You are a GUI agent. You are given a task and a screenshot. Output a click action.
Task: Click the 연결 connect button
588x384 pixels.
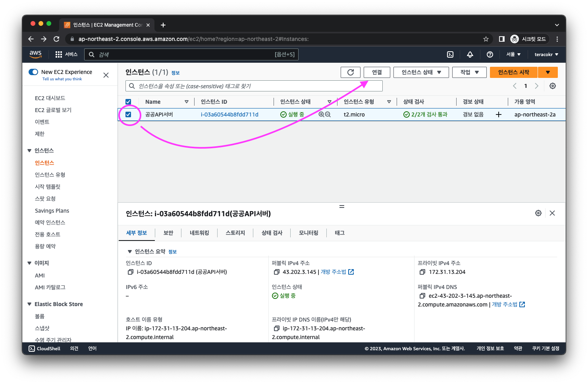(x=377, y=72)
